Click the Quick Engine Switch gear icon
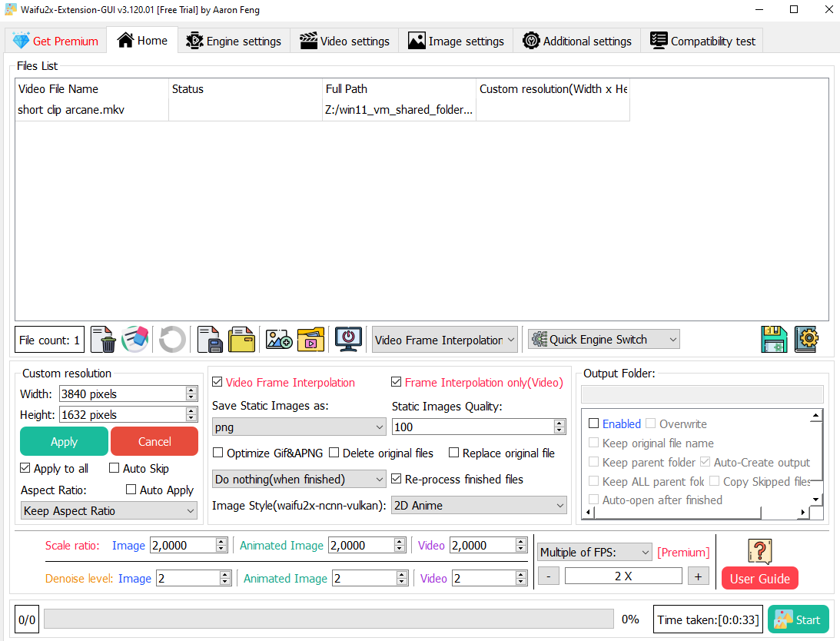The height and width of the screenshot is (641, 840). coord(540,339)
